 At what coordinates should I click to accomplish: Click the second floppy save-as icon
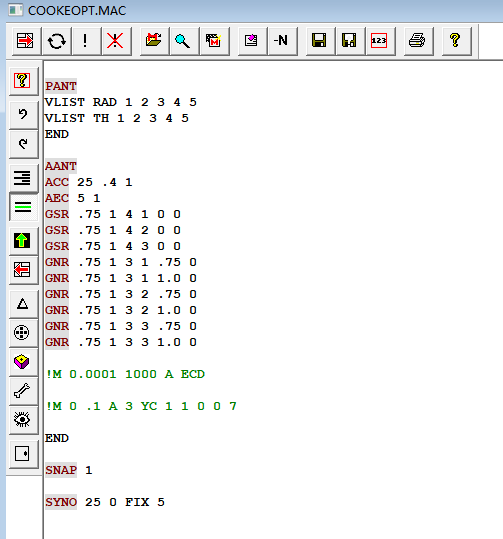point(350,41)
